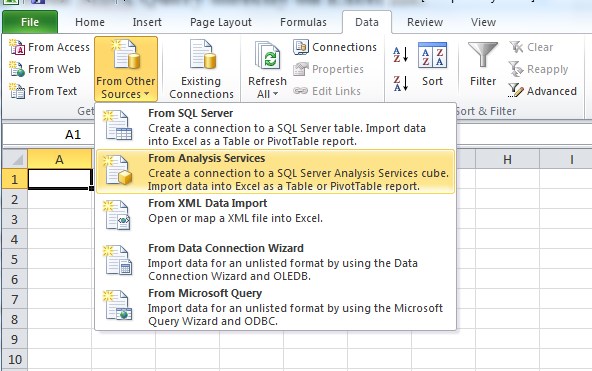The width and height of the screenshot is (592, 371).
Task: Select row 2 header
Action: click(15, 199)
